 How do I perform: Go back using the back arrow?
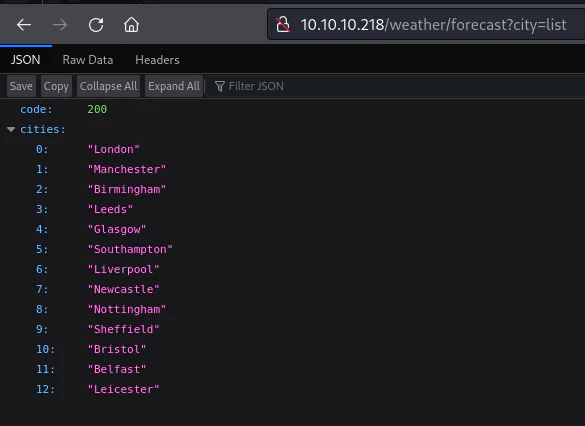[24, 25]
